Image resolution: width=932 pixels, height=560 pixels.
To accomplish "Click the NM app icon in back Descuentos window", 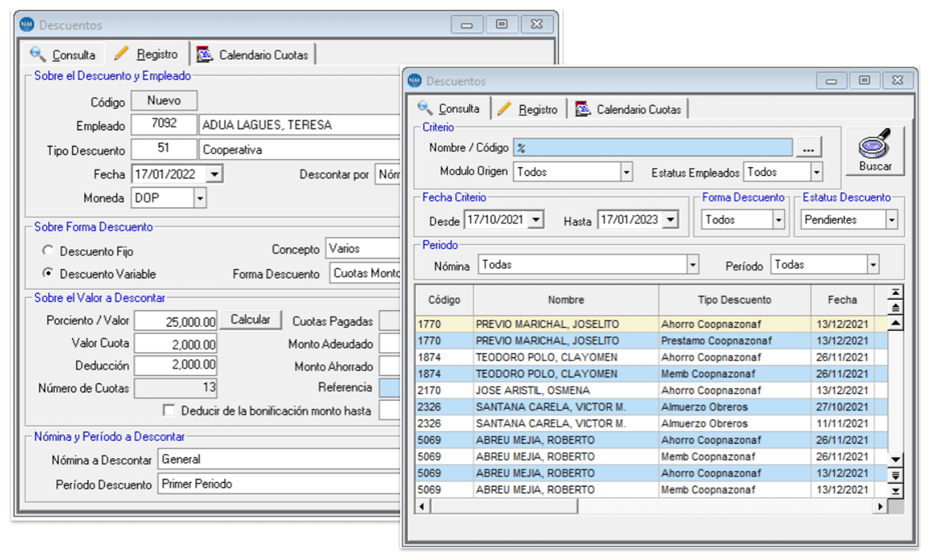I will coord(27,25).
